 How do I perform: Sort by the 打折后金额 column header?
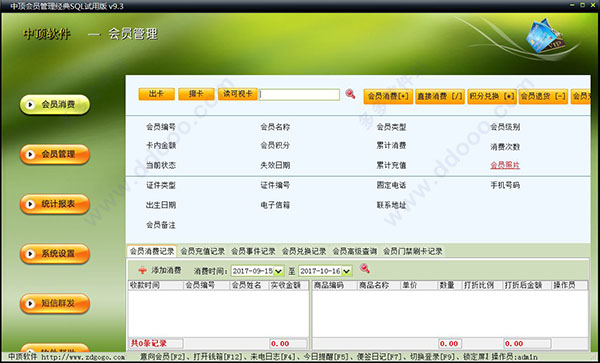[527, 285]
